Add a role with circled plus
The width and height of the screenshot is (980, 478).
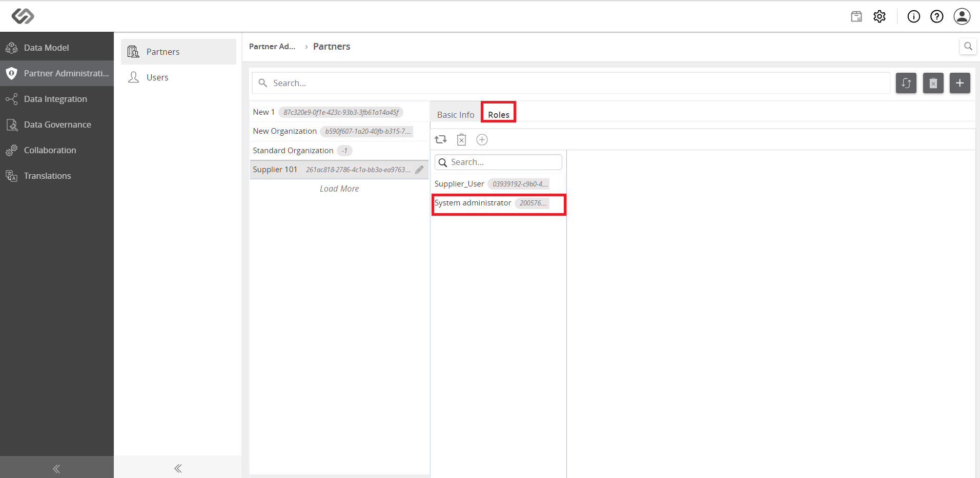(x=482, y=139)
